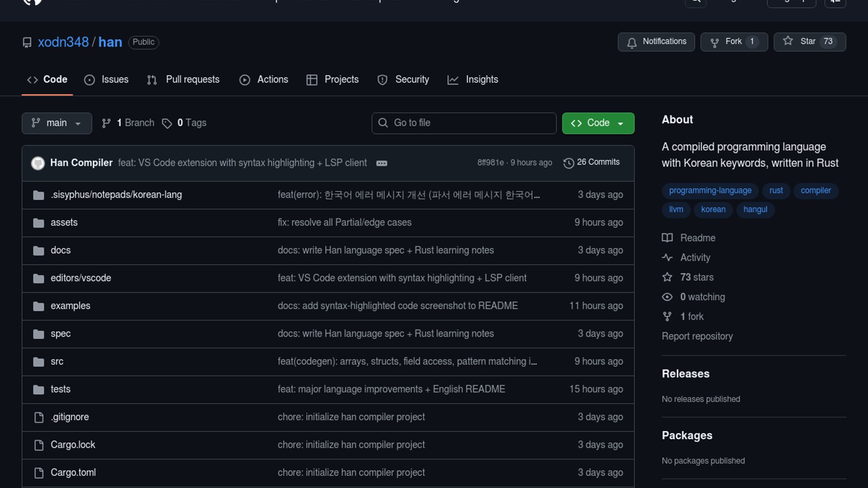Click the src folder icon

click(x=39, y=362)
